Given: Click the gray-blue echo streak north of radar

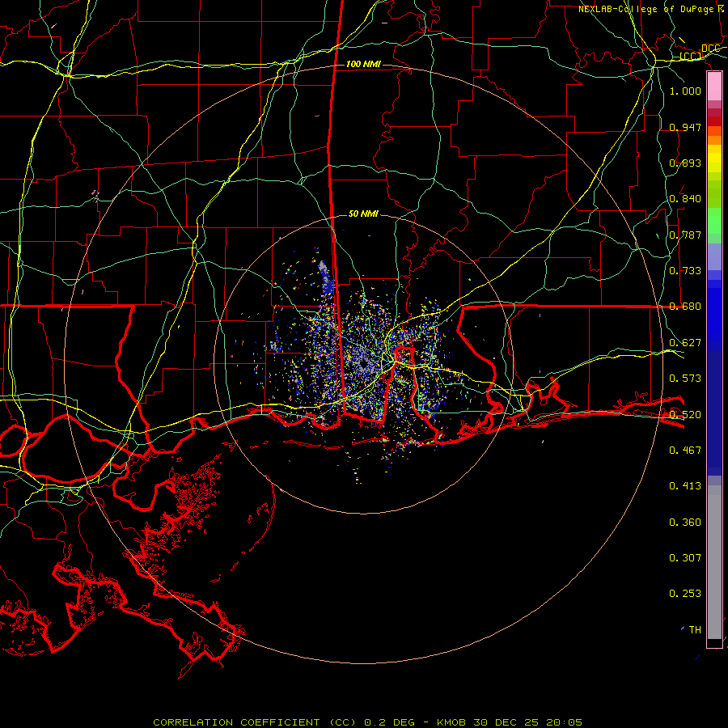Looking at the screenshot, I should (x=327, y=278).
